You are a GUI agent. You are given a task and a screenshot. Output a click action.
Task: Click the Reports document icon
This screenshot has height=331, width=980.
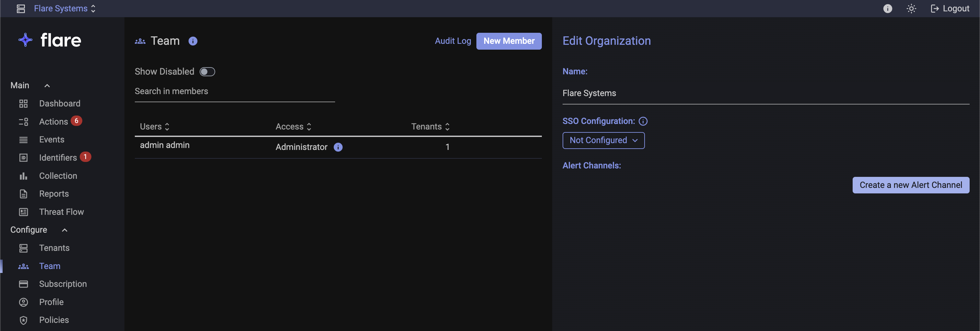coord(23,193)
